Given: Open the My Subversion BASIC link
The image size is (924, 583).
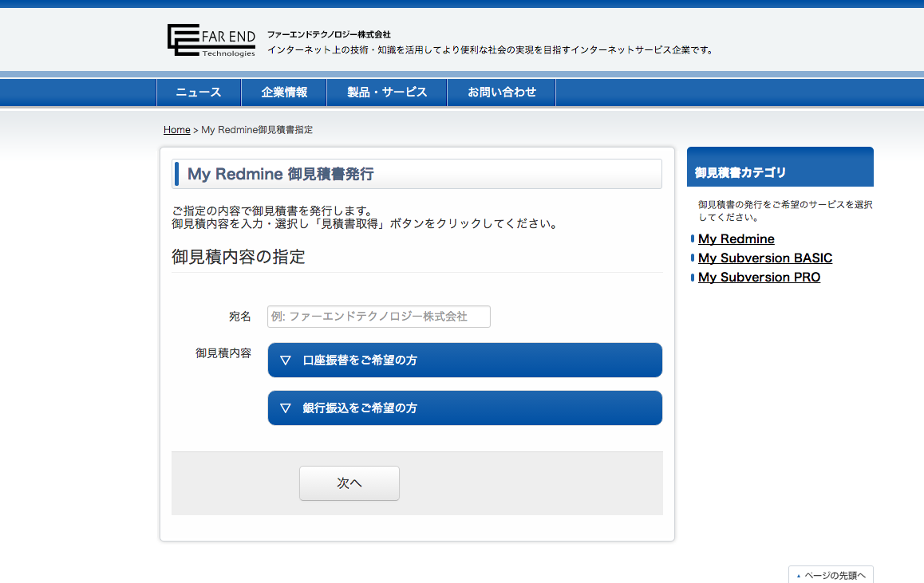Looking at the screenshot, I should click(x=765, y=258).
